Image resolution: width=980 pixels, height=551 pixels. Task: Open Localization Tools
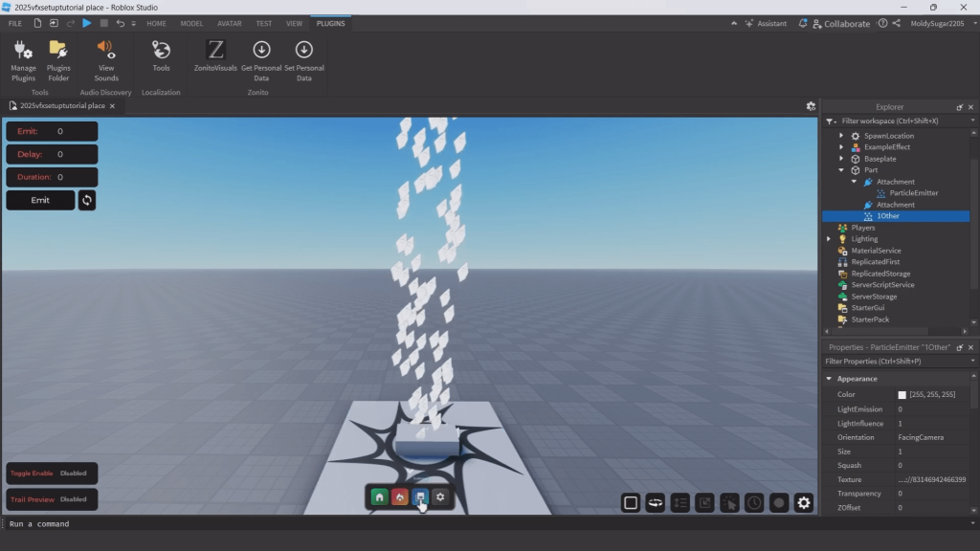[x=161, y=56]
